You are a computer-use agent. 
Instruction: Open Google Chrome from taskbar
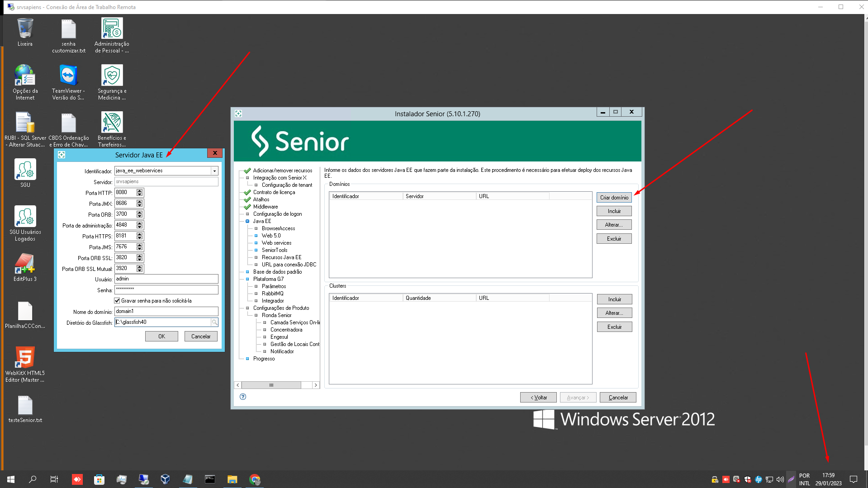point(255,479)
